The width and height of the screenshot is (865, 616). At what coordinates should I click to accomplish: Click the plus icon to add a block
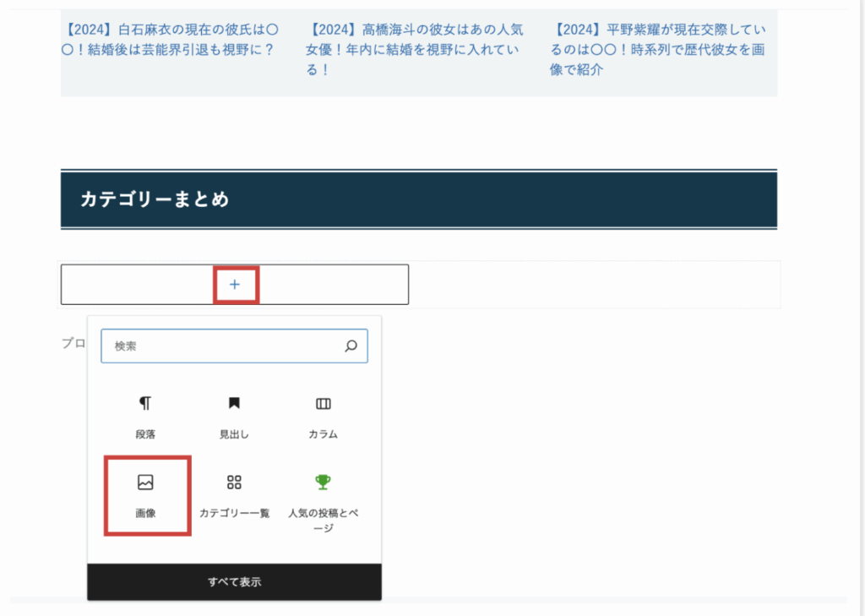pos(235,285)
